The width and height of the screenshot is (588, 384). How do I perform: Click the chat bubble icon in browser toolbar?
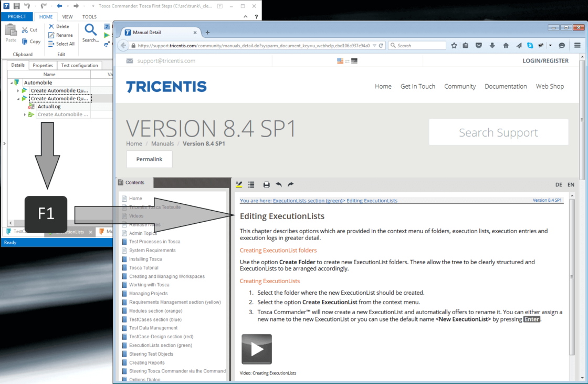pyautogui.click(x=562, y=46)
